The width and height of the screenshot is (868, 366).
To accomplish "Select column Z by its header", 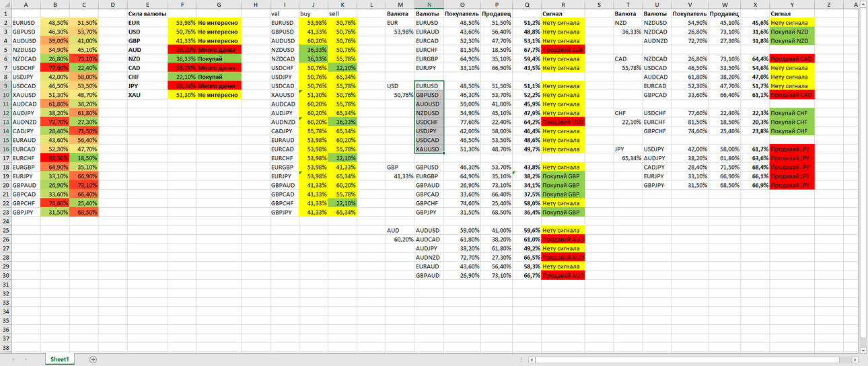I will pyautogui.click(x=828, y=4).
